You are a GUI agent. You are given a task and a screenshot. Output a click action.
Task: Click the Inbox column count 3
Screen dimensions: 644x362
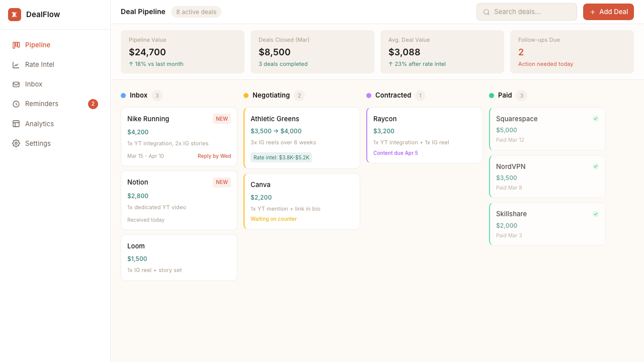157,96
